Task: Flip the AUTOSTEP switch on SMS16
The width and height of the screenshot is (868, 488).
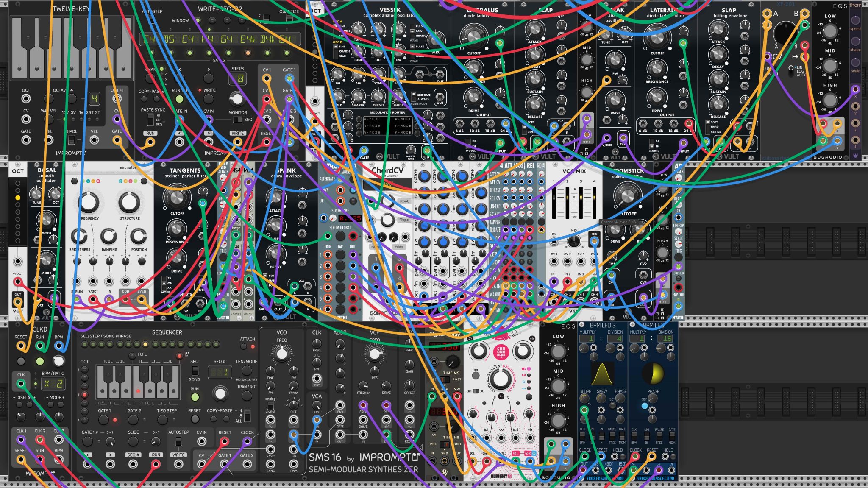Action: click(x=178, y=441)
